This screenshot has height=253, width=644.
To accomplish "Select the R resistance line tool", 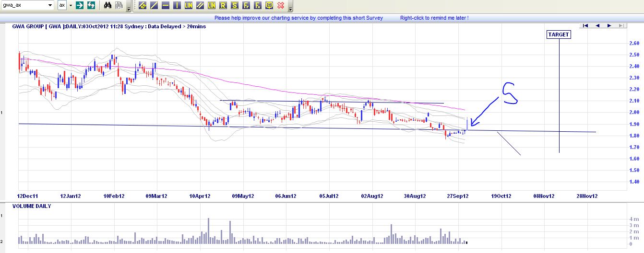I will coord(223,6).
